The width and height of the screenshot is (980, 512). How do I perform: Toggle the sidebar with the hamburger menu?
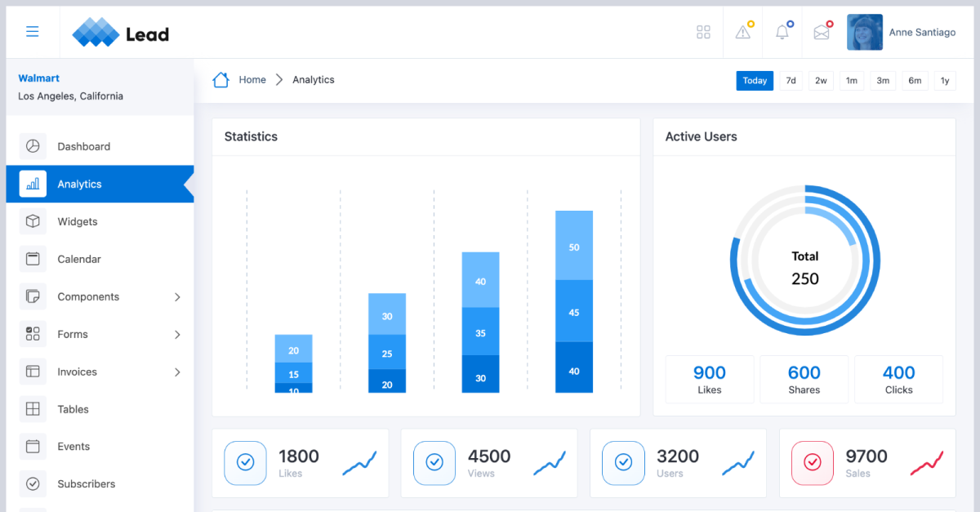pyautogui.click(x=33, y=31)
